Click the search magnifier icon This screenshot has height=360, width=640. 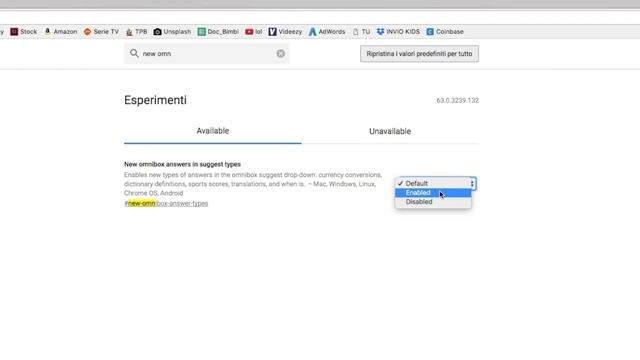134,53
